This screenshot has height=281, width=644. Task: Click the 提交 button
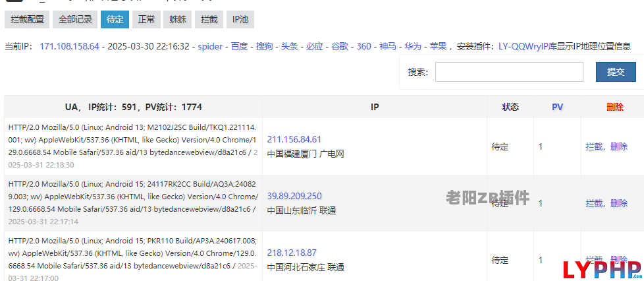[x=616, y=72]
